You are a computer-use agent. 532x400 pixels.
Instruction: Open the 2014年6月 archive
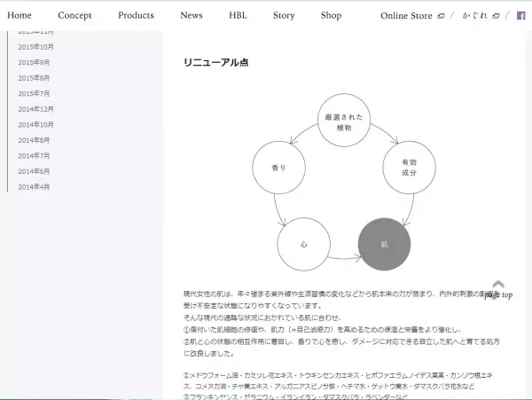click(34, 171)
